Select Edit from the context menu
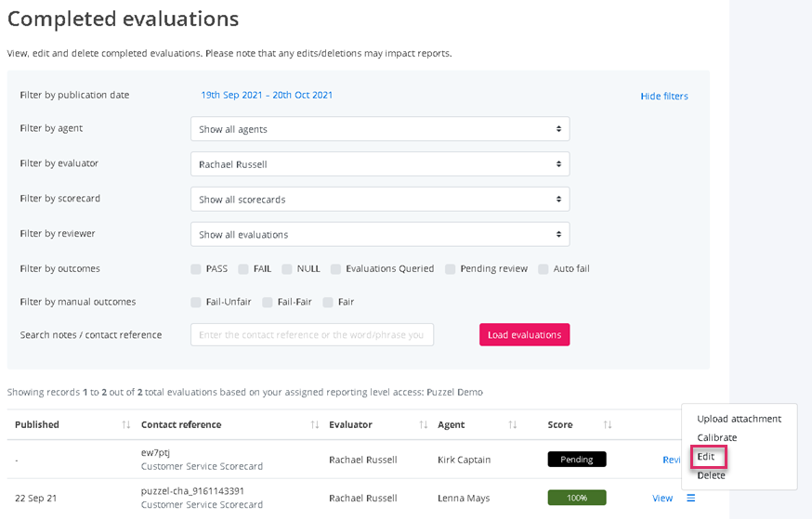Screen dimensions: 812x519 click(706, 457)
